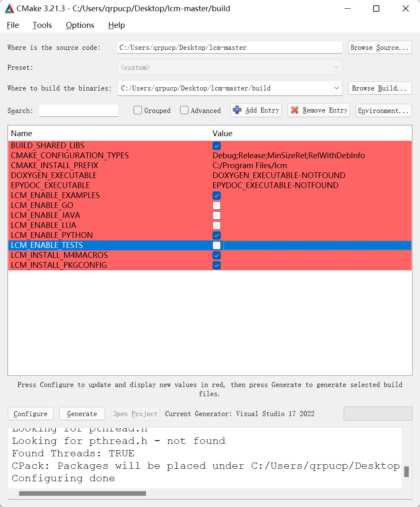
Task: Click the source code path field
Action: (x=230, y=47)
